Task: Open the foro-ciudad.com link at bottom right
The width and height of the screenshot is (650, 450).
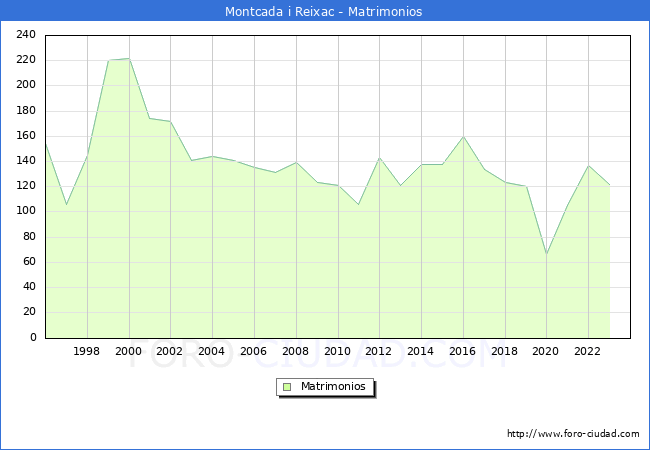Action: (x=573, y=434)
